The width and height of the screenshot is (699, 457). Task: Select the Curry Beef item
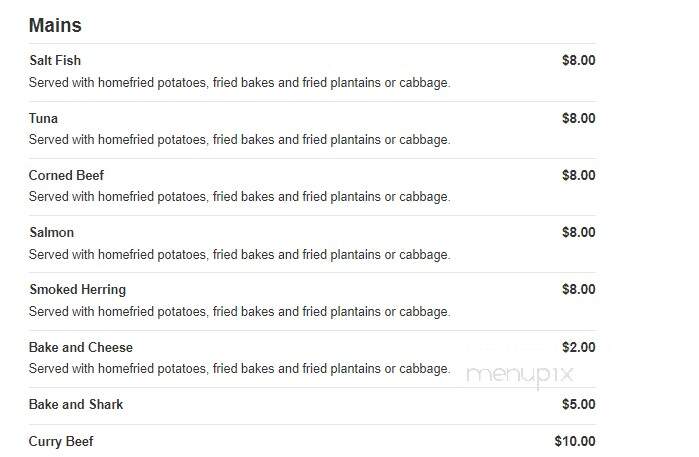pyautogui.click(x=61, y=441)
